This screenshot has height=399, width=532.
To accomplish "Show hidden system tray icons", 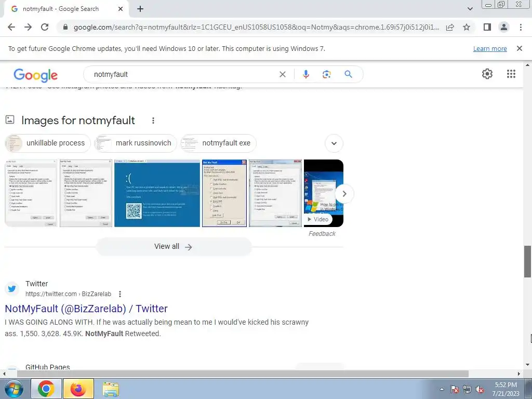I will (x=442, y=390).
